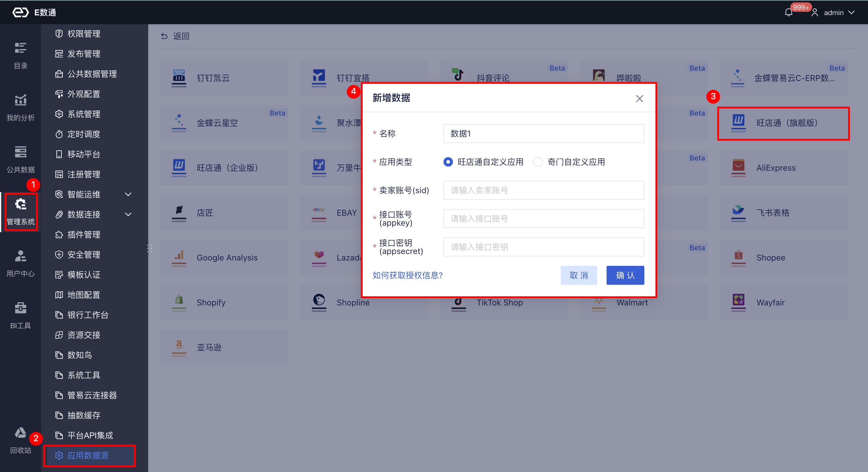Select 权限管理 in the menu
This screenshot has height=472, width=868.
click(84, 34)
